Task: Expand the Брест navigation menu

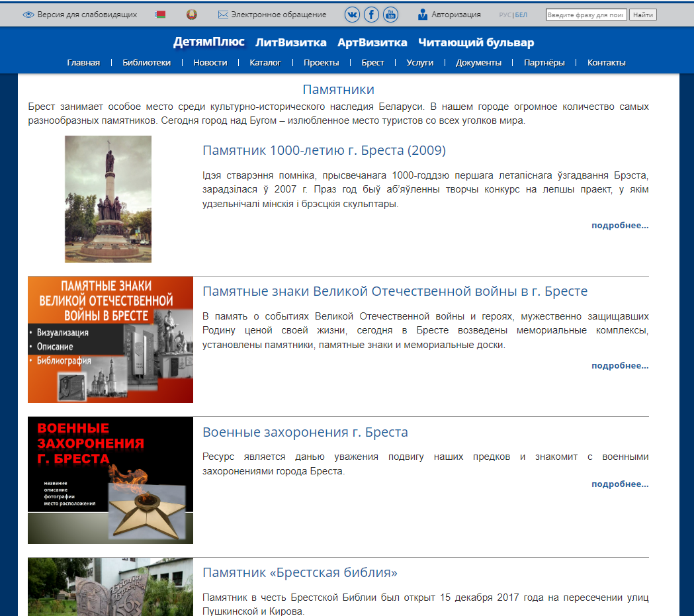Action: [x=372, y=63]
